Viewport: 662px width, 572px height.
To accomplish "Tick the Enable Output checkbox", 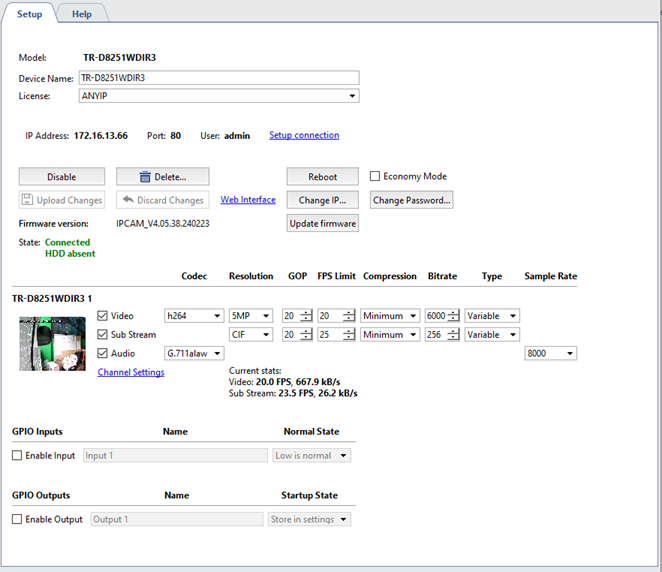I will point(17,520).
